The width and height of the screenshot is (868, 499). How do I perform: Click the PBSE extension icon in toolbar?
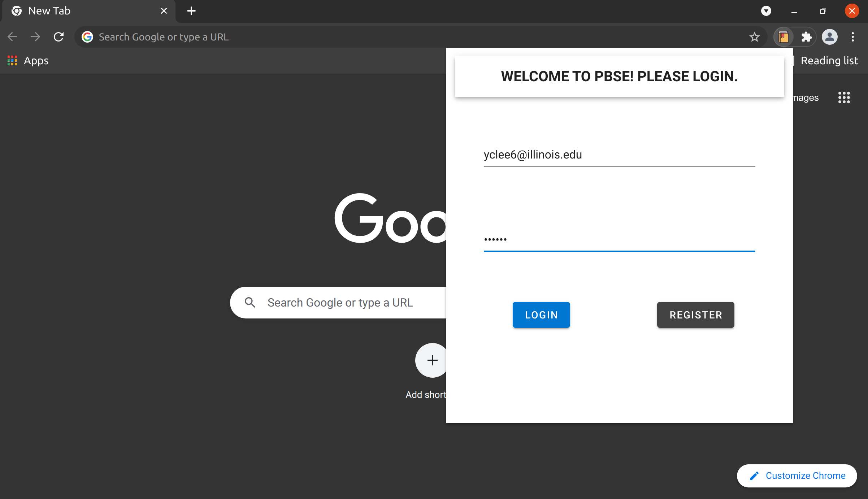click(783, 37)
